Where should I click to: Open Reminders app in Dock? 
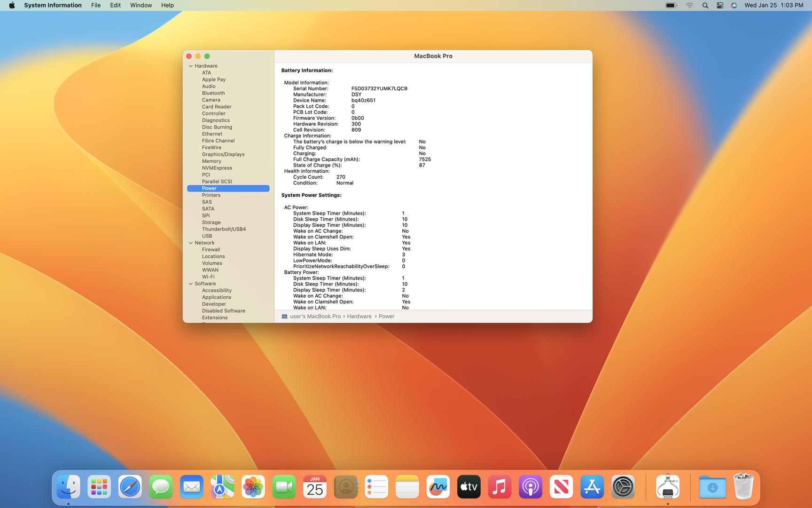[376, 487]
